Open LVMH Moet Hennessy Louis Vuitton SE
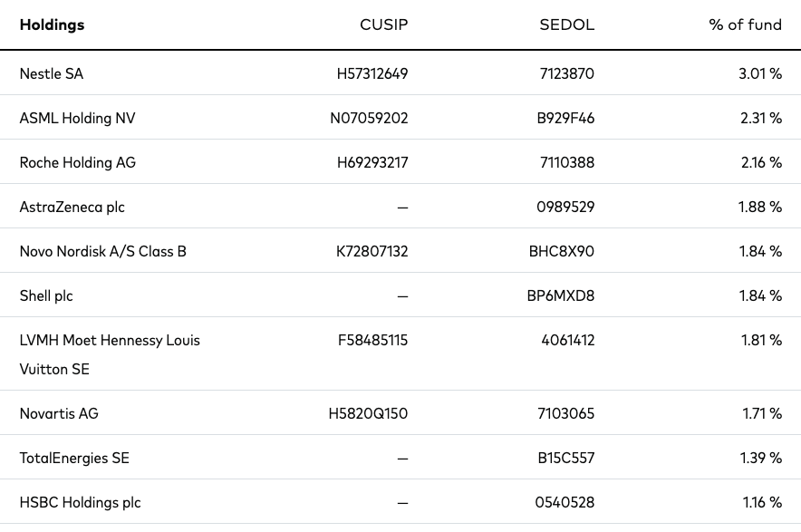Image resolution: width=801 pixels, height=532 pixels. 110,354
